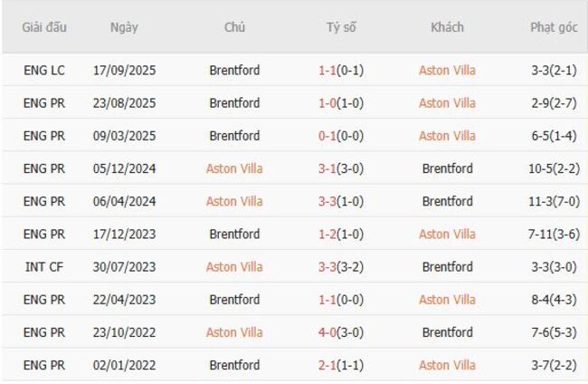588x384 pixels.
Task: Open Aston Villa link in 17/09/2025 row
Action: click(447, 71)
